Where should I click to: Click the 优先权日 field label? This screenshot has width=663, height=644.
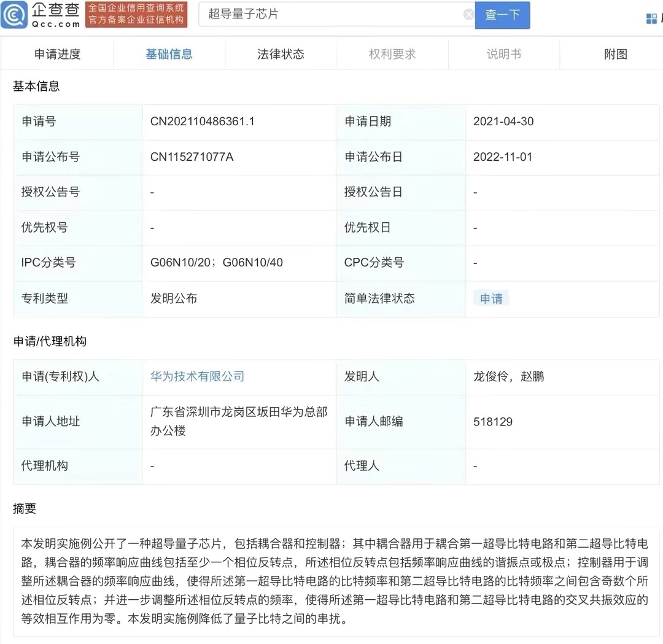368,228
